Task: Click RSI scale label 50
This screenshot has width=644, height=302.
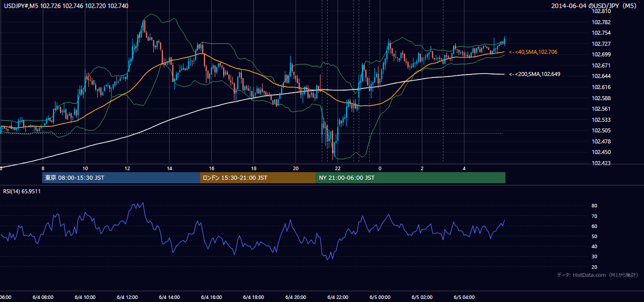Action: tap(594, 236)
